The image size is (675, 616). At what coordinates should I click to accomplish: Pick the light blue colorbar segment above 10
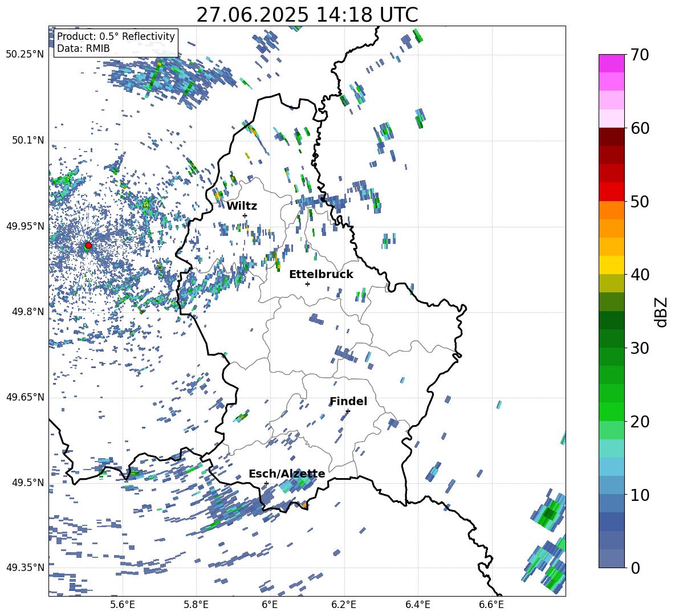point(611,486)
